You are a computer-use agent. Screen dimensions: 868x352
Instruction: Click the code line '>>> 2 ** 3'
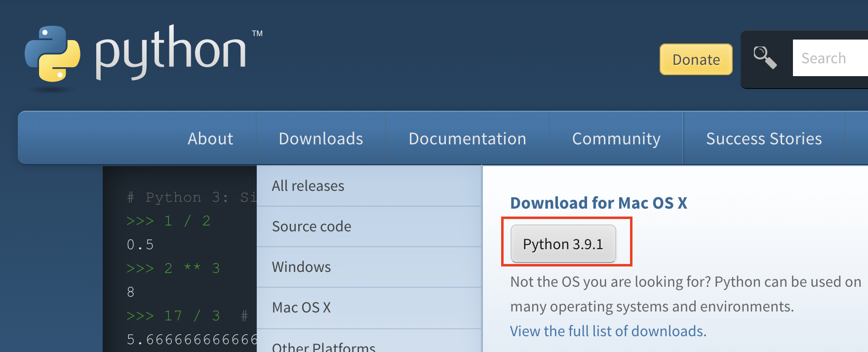click(173, 268)
